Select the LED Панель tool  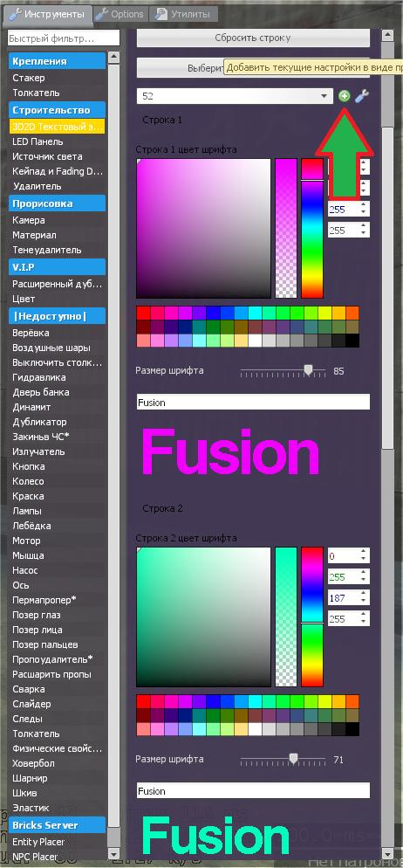pos(38,141)
